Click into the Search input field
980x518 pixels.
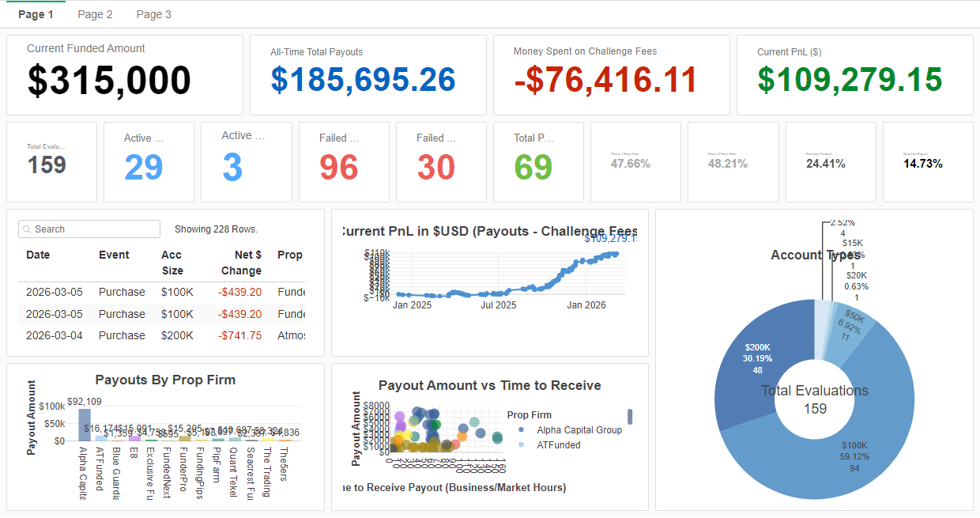(95, 229)
